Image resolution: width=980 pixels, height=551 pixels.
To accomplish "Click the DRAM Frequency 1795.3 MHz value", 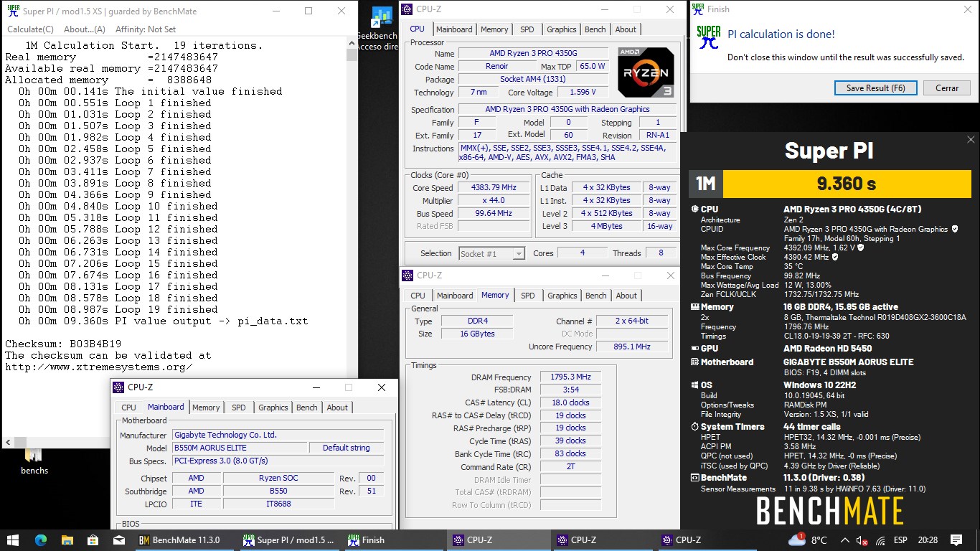I will pyautogui.click(x=572, y=377).
